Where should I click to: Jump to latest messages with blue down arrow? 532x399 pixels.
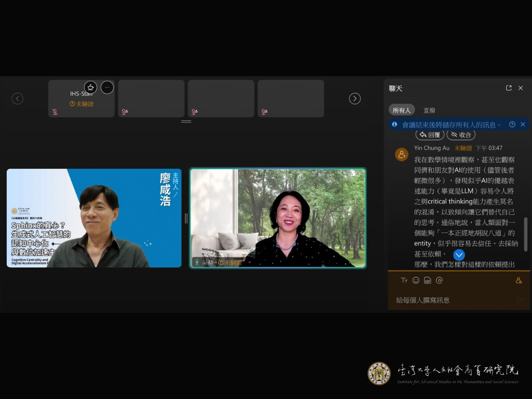click(x=459, y=255)
